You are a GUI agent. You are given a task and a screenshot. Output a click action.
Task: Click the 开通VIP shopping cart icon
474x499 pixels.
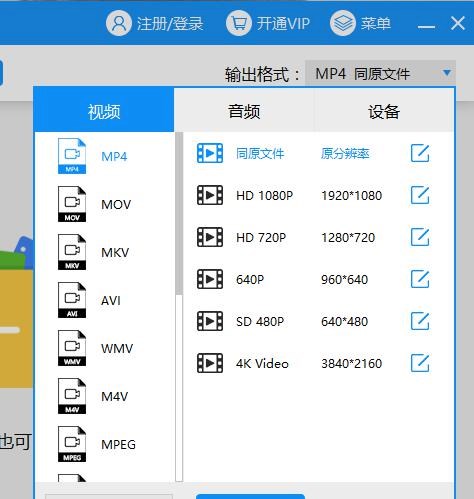tap(239, 23)
